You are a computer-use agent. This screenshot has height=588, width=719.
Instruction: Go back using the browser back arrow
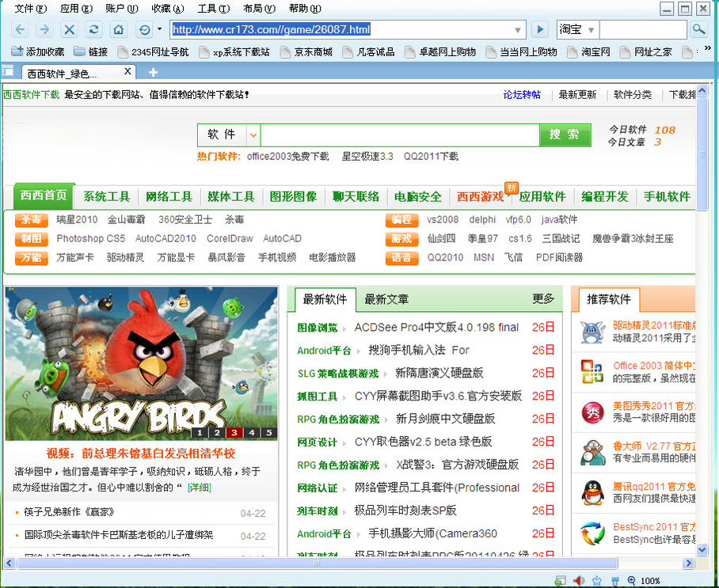coord(20,30)
